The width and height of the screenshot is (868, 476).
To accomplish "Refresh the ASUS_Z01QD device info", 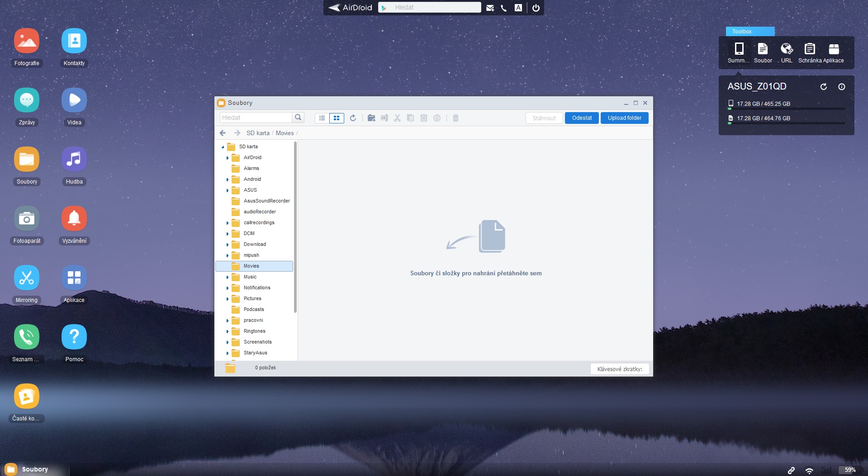I will pos(824,87).
